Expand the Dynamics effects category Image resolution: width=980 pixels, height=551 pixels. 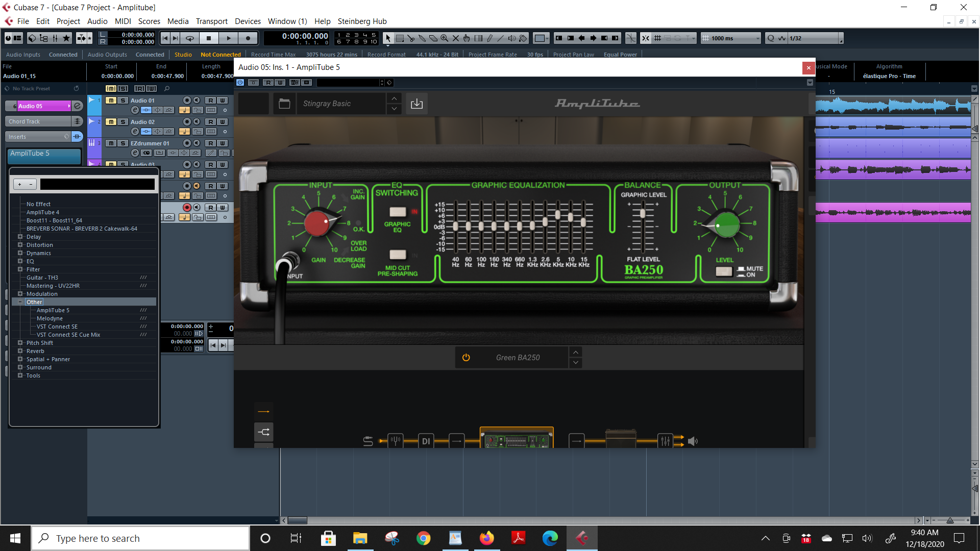pyautogui.click(x=20, y=253)
